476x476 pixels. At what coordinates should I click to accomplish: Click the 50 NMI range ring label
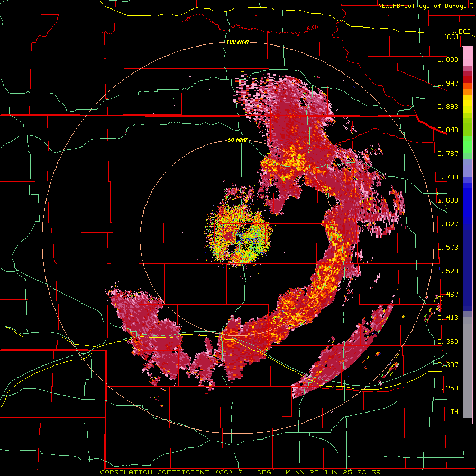click(237, 140)
